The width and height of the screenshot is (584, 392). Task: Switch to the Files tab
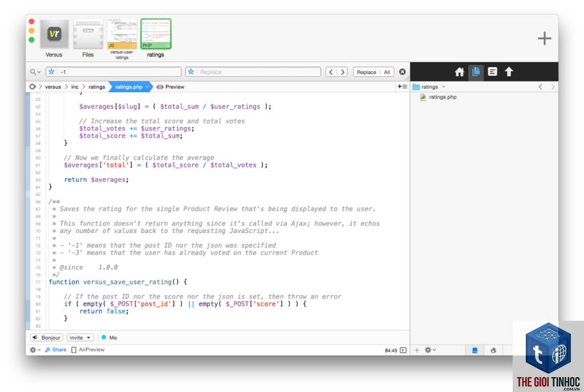click(88, 39)
